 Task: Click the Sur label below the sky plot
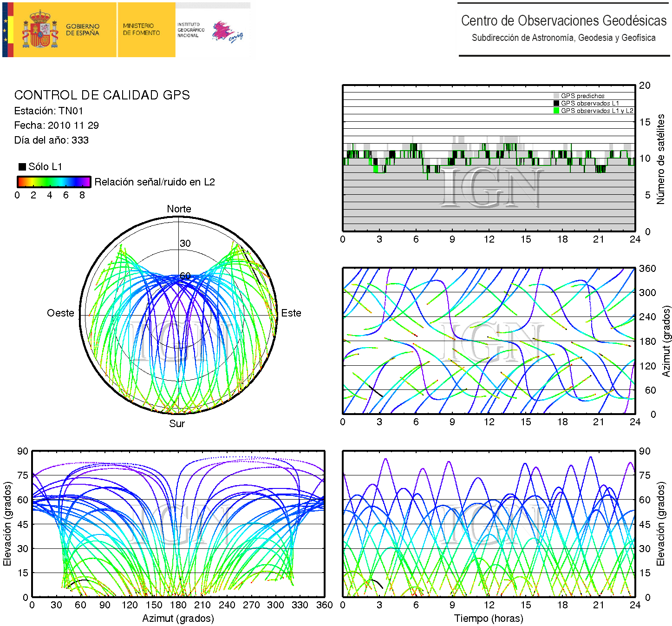(x=177, y=424)
